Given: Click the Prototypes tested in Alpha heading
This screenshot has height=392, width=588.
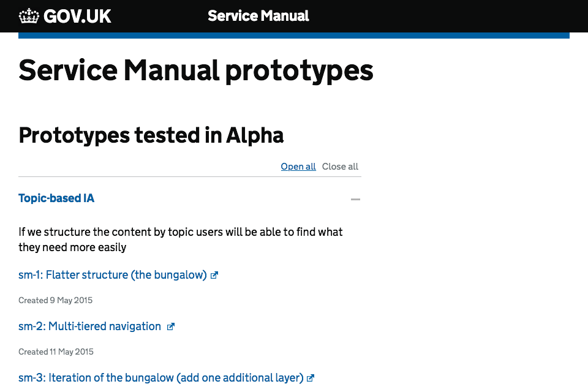Looking at the screenshot, I should coord(151,135).
